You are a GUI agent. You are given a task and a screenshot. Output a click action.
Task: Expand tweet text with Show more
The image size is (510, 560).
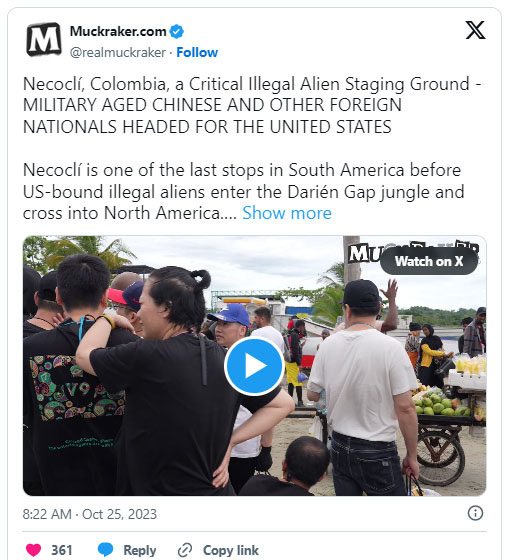coord(287,213)
